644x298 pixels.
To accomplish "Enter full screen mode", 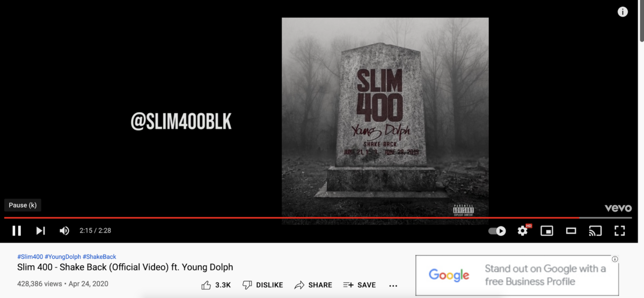I will point(620,231).
